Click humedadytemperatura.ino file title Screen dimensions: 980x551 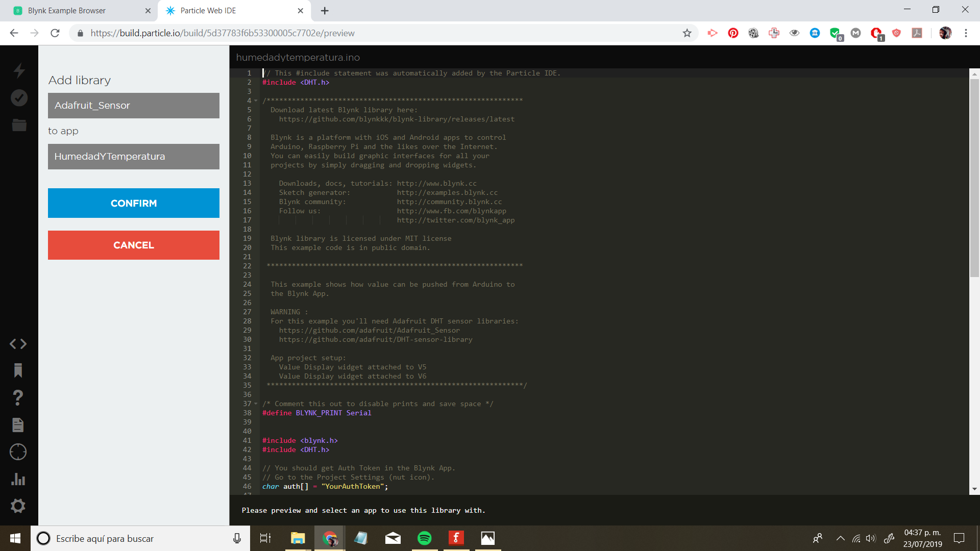[x=298, y=58]
